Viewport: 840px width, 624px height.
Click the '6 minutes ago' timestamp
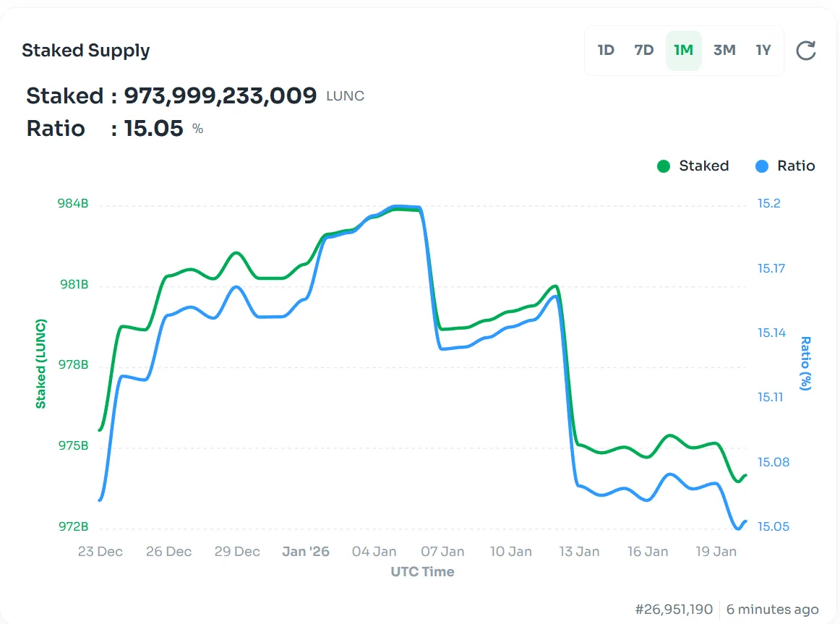click(x=772, y=610)
